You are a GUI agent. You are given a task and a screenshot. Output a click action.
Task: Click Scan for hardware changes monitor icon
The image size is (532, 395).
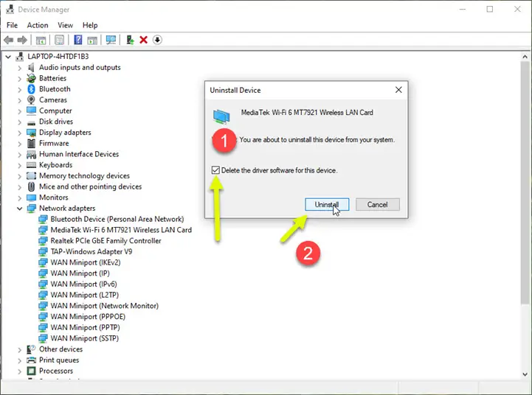click(x=111, y=40)
